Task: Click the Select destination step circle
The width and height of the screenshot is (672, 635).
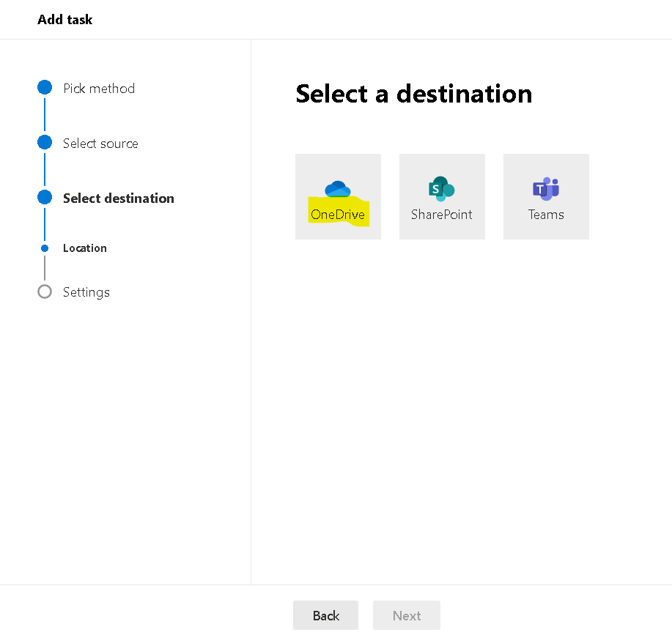Action: pos(45,198)
